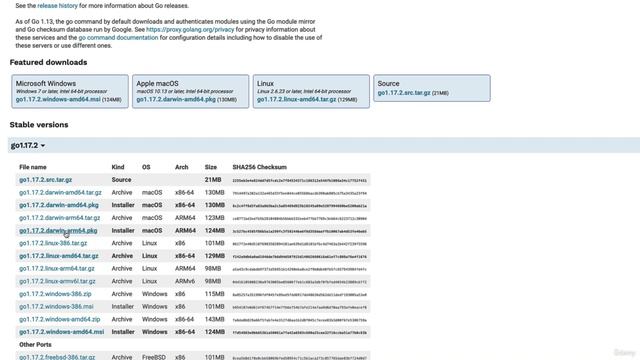Click go1.17.2.darwin-arm64.pkg installer link
Screen dimensions: 640x360
click(x=58, y=231)
